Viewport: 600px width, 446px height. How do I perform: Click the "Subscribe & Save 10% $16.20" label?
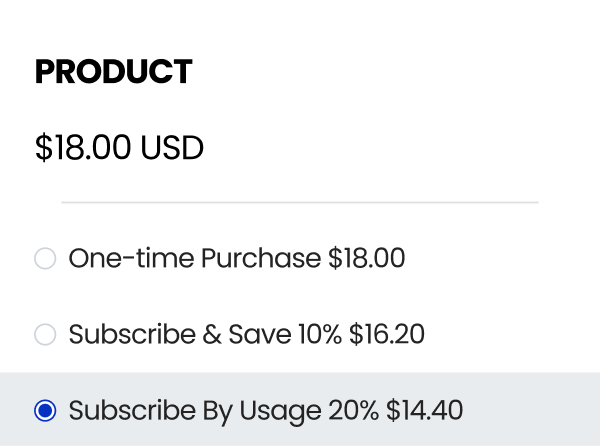246,335
